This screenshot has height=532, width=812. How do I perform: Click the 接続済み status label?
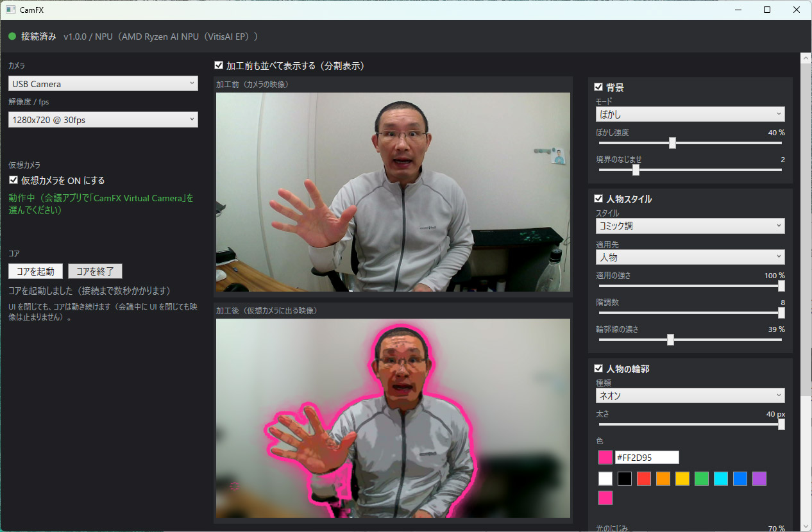[38, 37]
